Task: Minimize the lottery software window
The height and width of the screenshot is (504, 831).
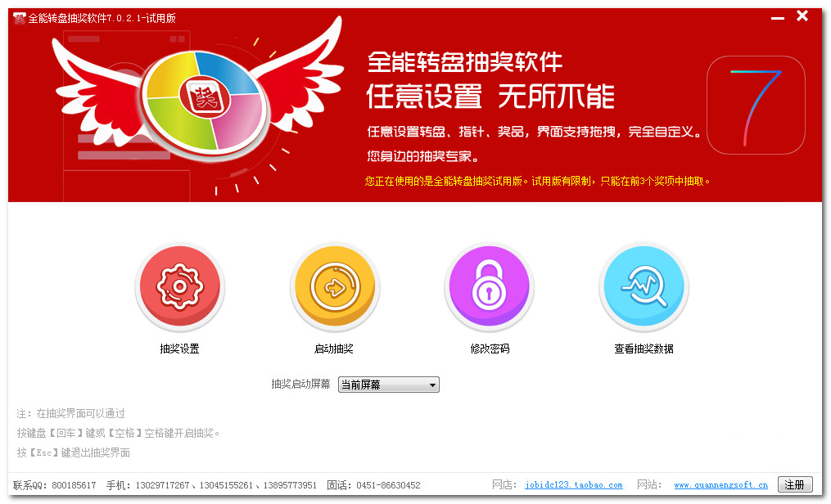Action: [778, 18]
